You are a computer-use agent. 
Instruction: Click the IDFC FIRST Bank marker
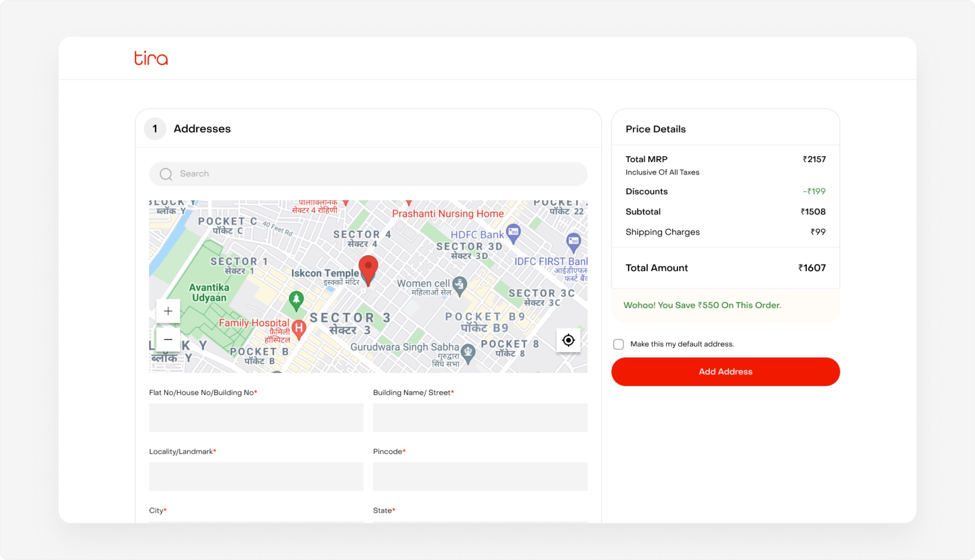[x=573, y=241]
